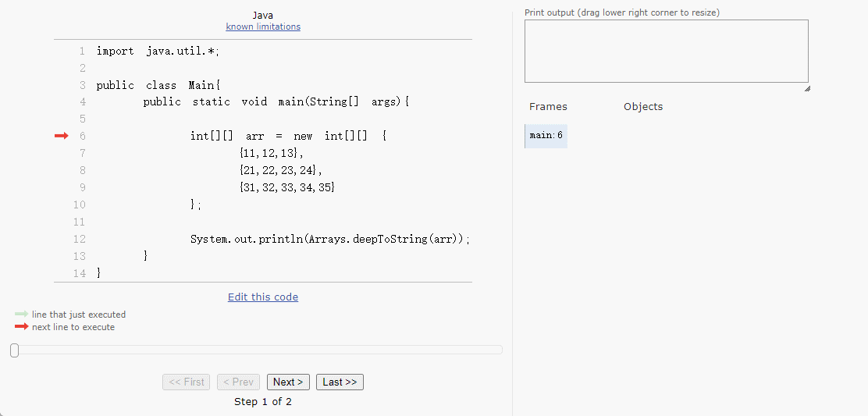Click the < Prev button
The width and height of the screenshot is (868, 416).
click(238, 382)
